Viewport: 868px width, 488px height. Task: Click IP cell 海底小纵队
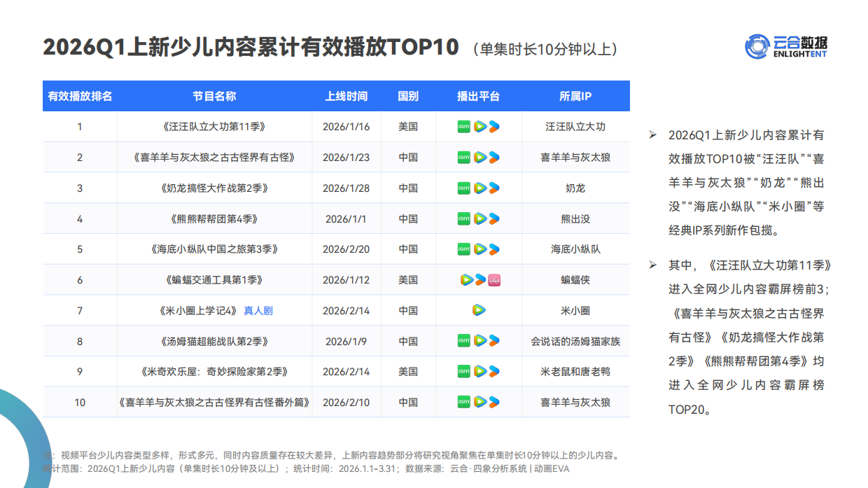pyautogui.click(x=575, y=249)
